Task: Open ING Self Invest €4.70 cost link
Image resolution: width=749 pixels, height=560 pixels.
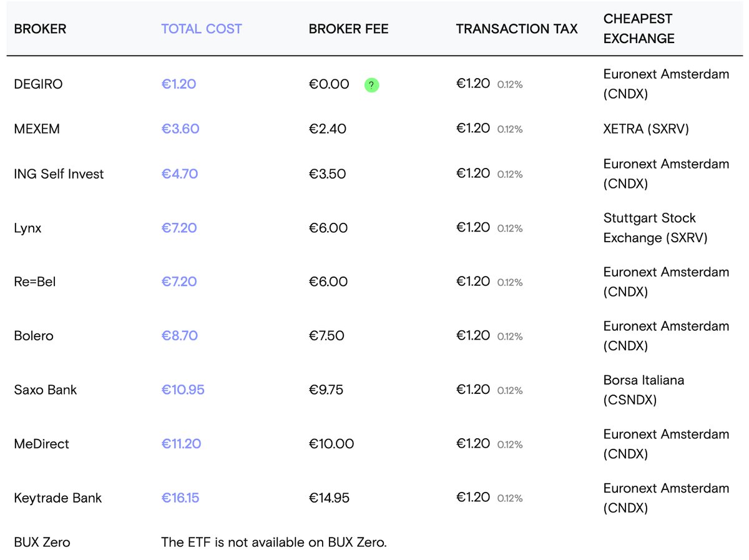Action: [x=180, y=174]
